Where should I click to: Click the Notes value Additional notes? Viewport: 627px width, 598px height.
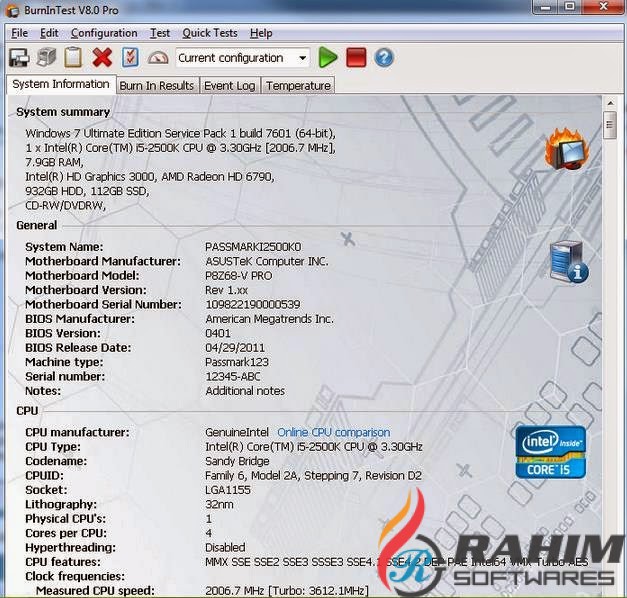point(245,391)
